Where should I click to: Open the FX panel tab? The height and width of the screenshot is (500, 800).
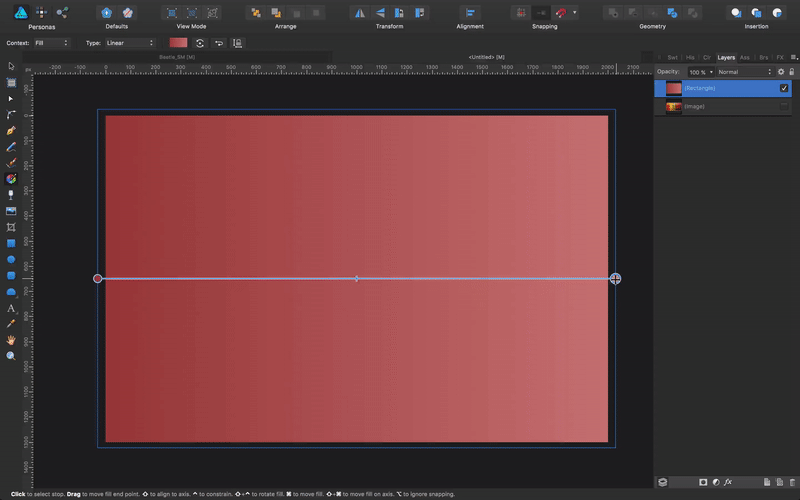tap(780, 58)
